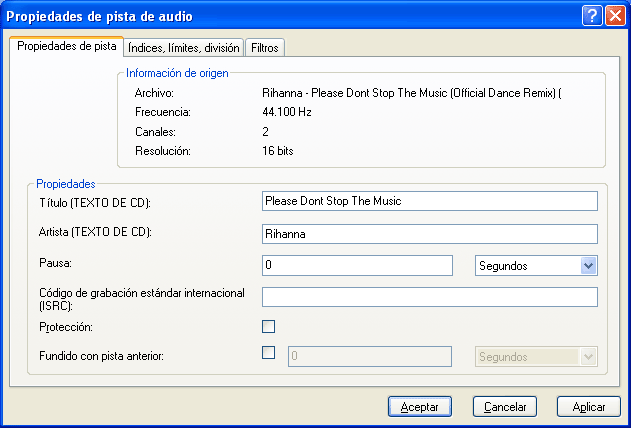The width and height of the screenshot is (631, 428).
Task: Open the Pausa Segundos units dropdown
Action: 588,265
